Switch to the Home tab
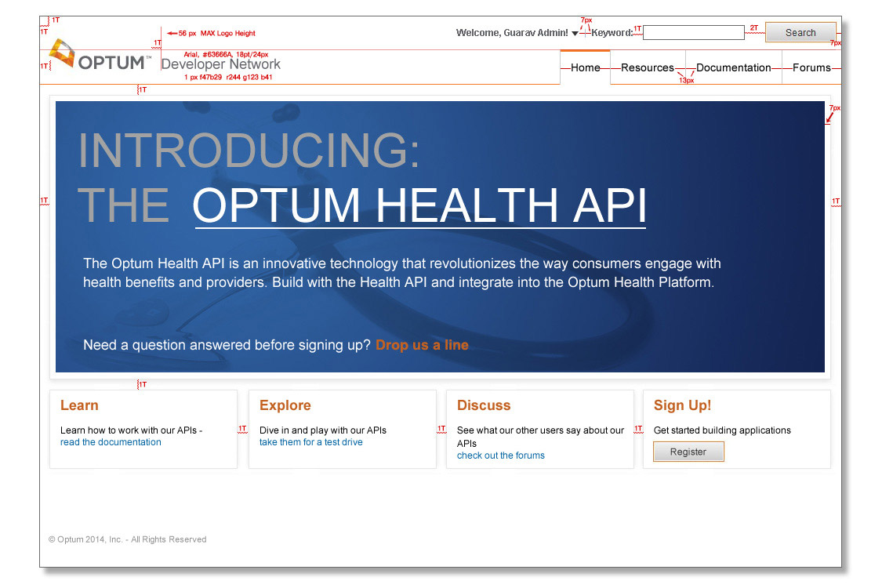The image size is (882, 588). (585, 67)
